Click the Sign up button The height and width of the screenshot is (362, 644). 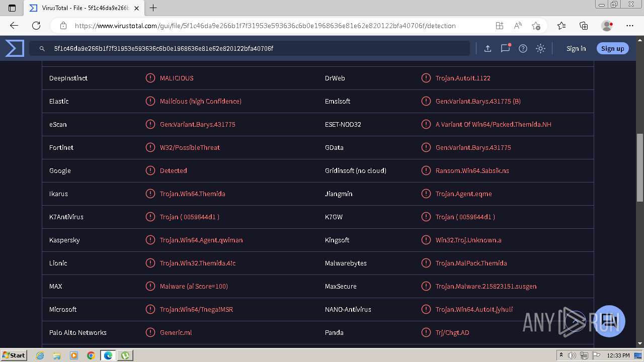coord(612,48)
